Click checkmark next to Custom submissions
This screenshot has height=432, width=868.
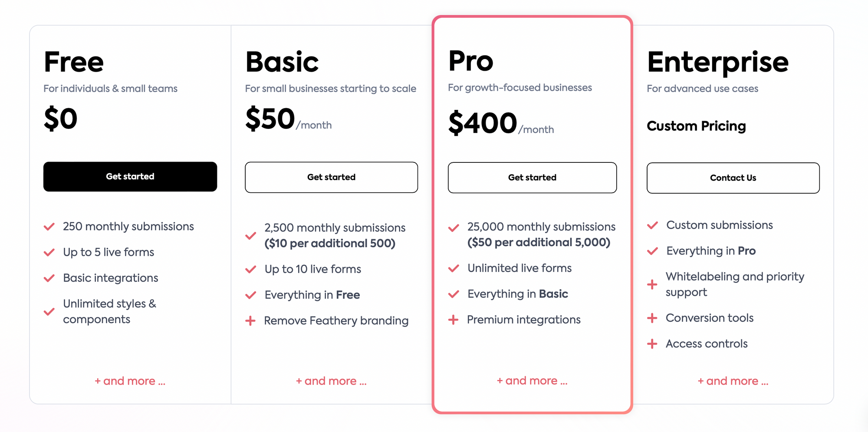652,225
